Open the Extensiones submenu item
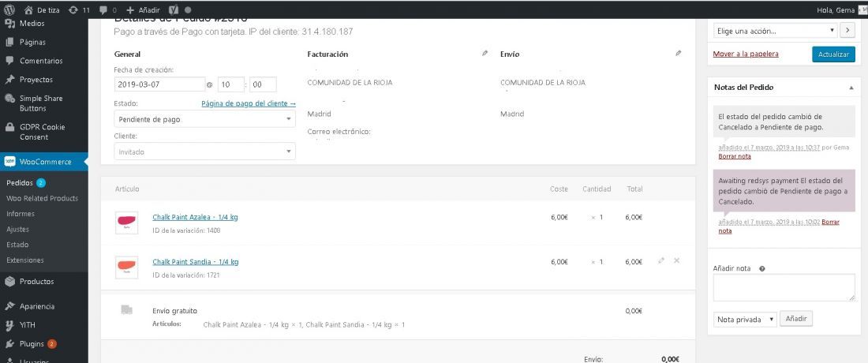 [25, 260]
